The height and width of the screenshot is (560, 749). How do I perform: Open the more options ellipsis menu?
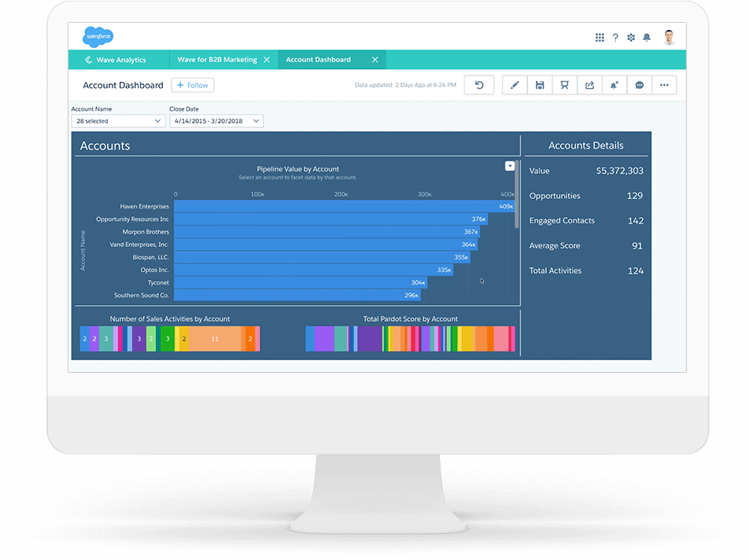664,85
